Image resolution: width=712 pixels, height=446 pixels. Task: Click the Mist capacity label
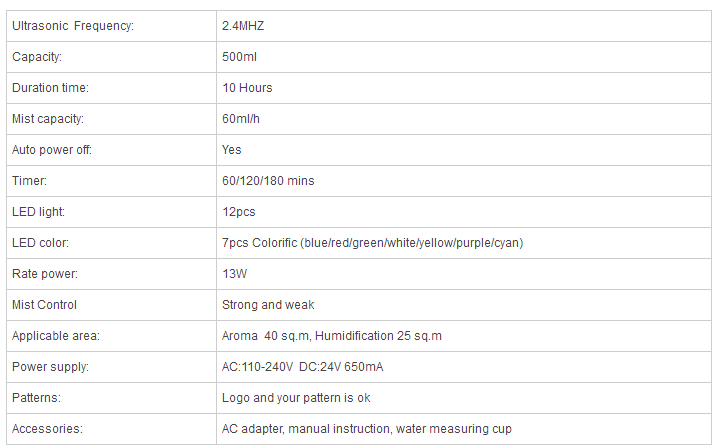click(x=48, y=119)
